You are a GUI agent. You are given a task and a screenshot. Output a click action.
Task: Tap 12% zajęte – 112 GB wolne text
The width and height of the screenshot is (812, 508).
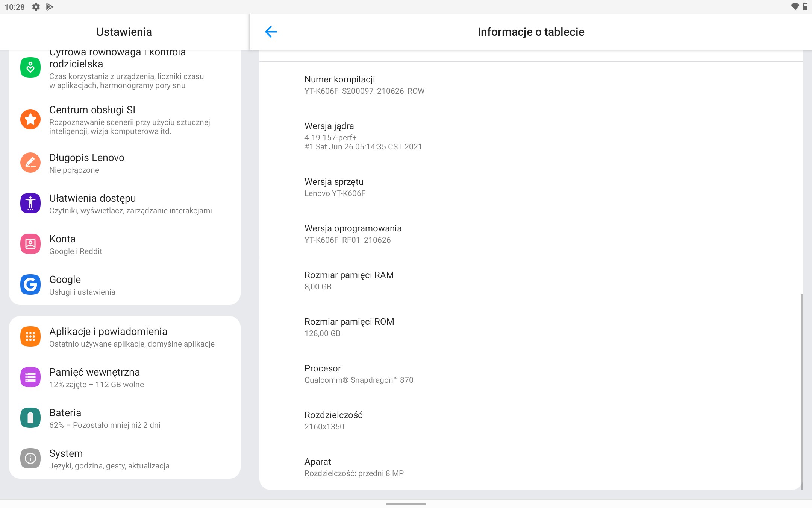coord(97,385)
